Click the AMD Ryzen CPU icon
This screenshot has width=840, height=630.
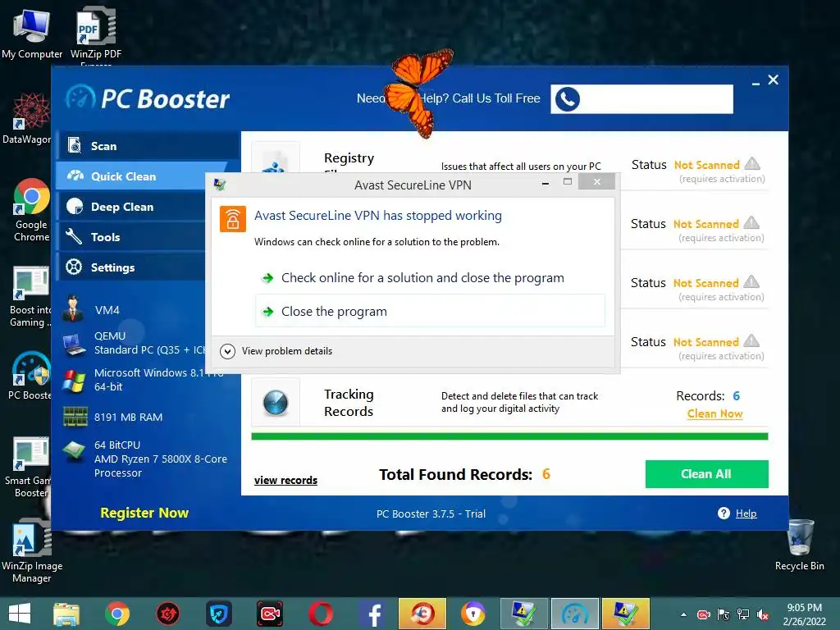74,451
